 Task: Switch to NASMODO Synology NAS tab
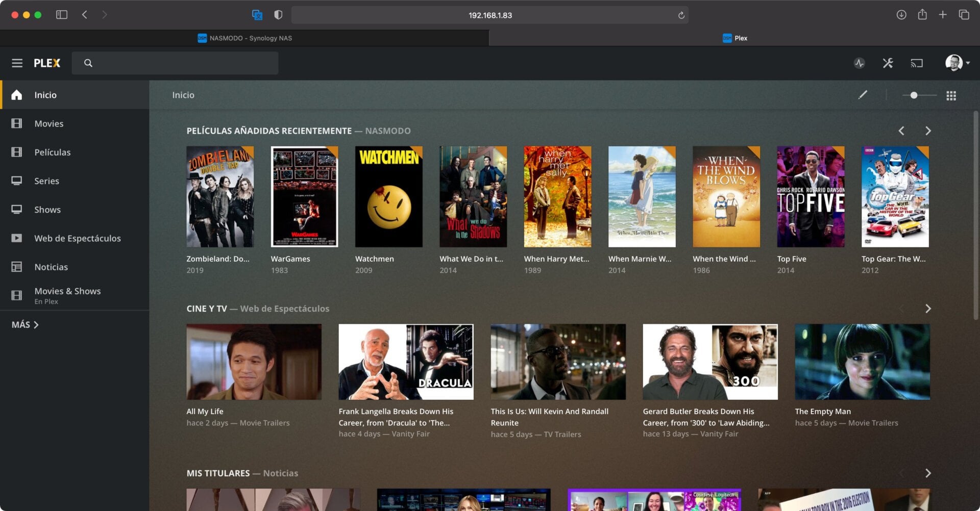point(245,38)
